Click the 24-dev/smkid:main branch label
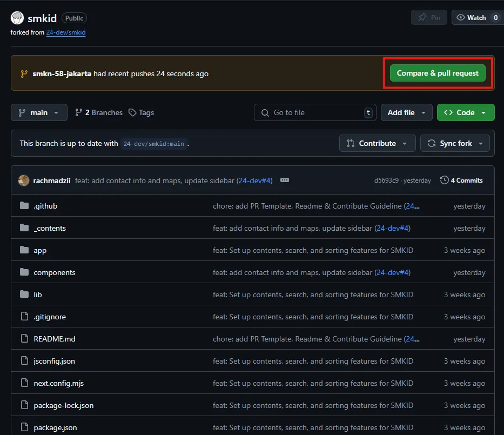The height and width of the screenshot is (435, 504). 153,144
